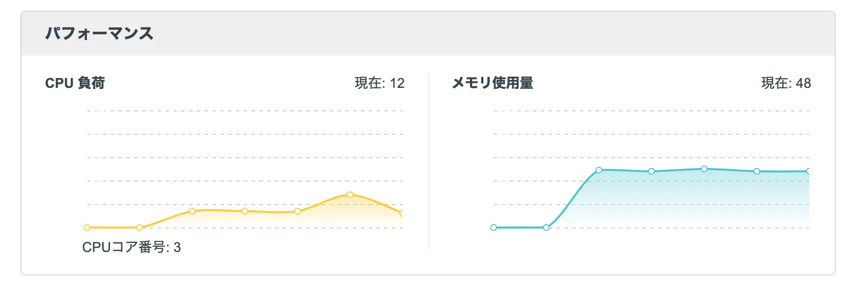
Task: Select the fifth data point on memory chart
Action: coord(704,169)
